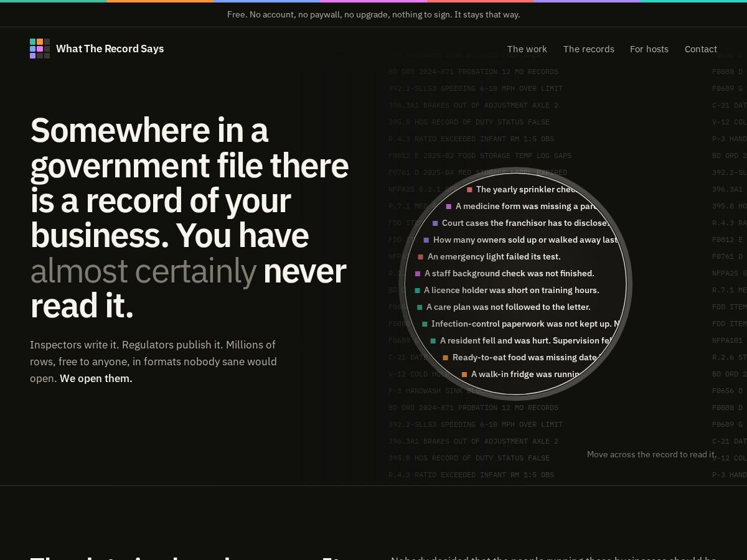Image resolution: width=747 pixels, height=560 pixels.
Task: Open the Contact link
Action: point(701,49)
